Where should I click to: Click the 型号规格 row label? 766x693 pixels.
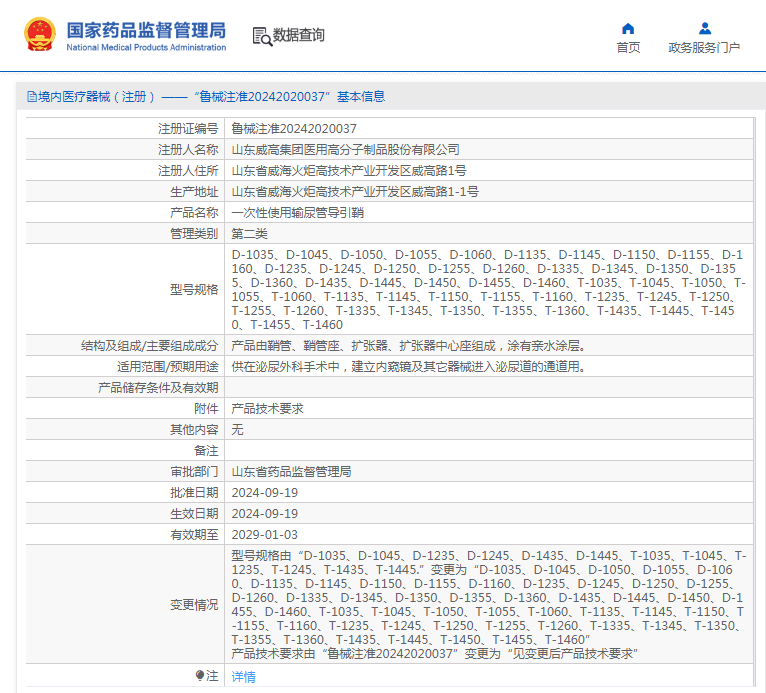(x=193, y=290)
